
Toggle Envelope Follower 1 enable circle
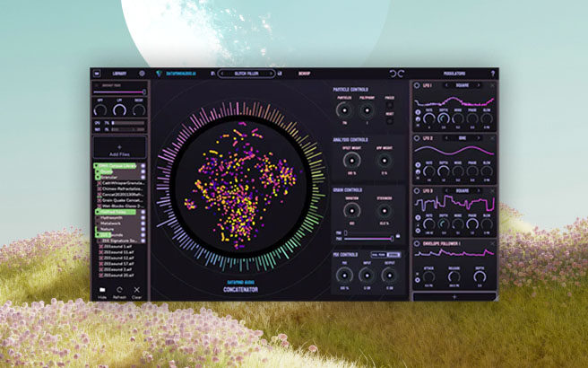point(417,243)
